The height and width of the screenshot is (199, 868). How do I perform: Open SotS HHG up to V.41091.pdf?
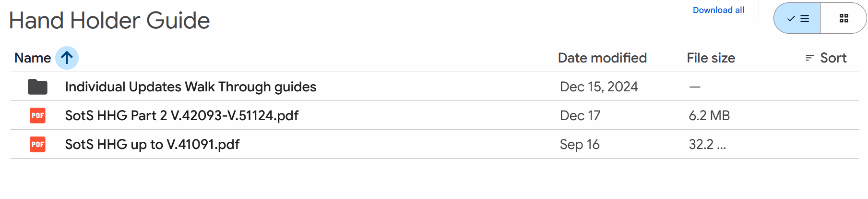(x=152, y=145)
